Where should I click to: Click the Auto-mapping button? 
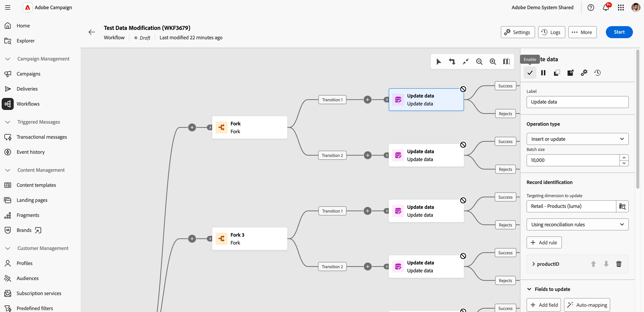pos(587,305)
